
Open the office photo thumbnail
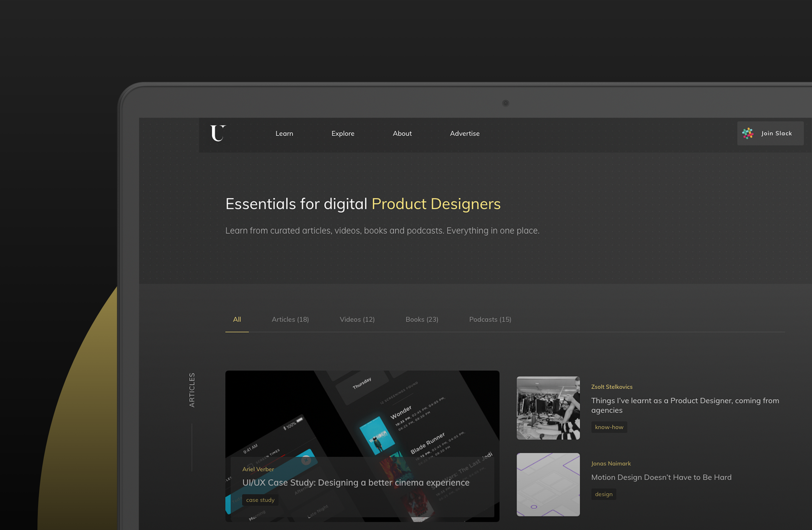(548, 408)
